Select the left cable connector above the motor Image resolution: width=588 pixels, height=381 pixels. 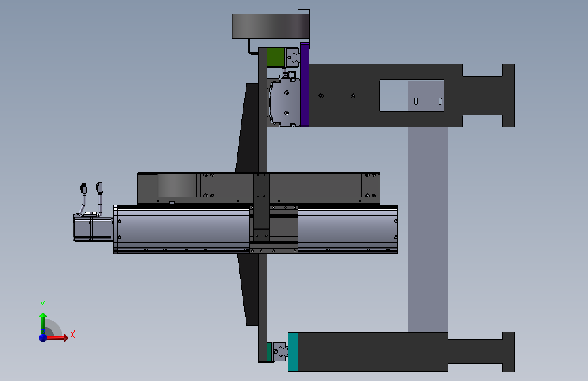83,188
